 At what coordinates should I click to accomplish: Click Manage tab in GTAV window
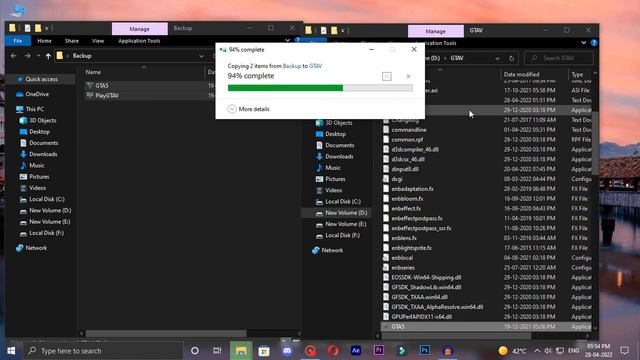point(436,31)
